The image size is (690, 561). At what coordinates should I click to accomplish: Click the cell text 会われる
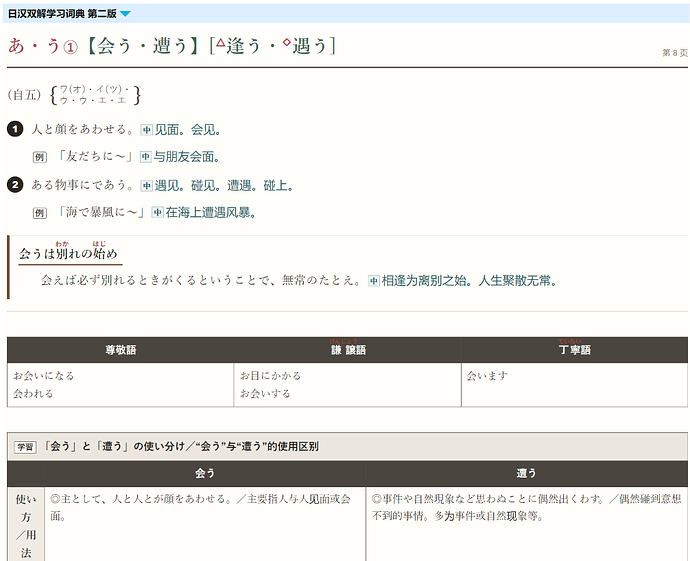click(33, 393)
